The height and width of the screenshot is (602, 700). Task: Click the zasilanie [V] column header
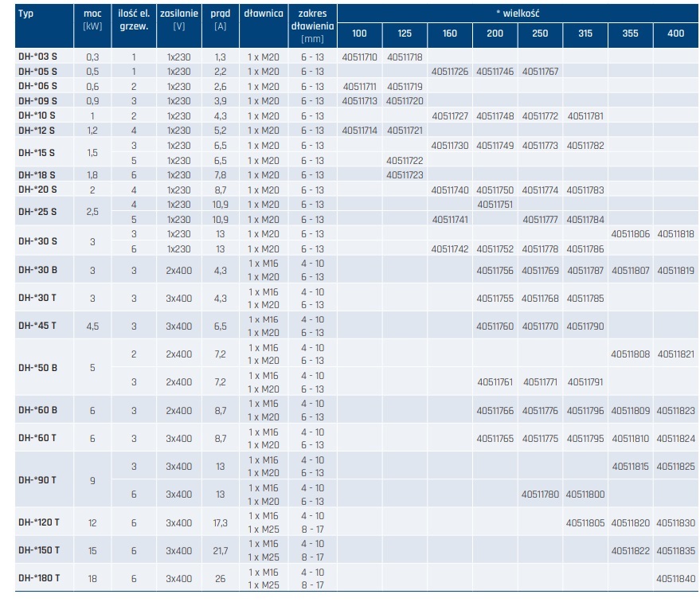pyautogui.click(x=178, y=21)
